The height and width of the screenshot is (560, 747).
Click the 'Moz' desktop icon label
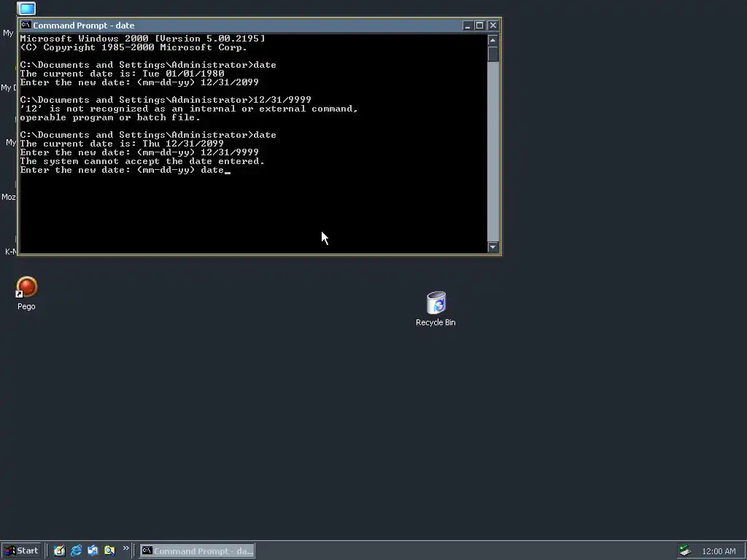9,197
